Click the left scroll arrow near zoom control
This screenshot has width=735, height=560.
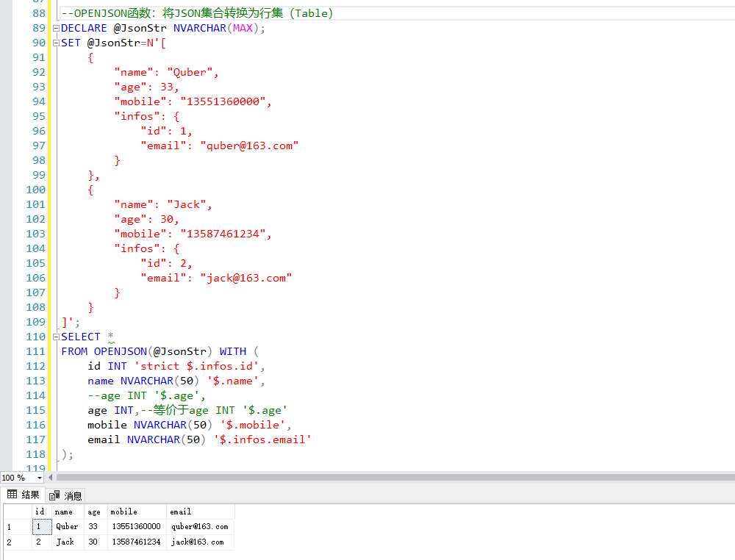pyautogui.click(x=49, y=477)
